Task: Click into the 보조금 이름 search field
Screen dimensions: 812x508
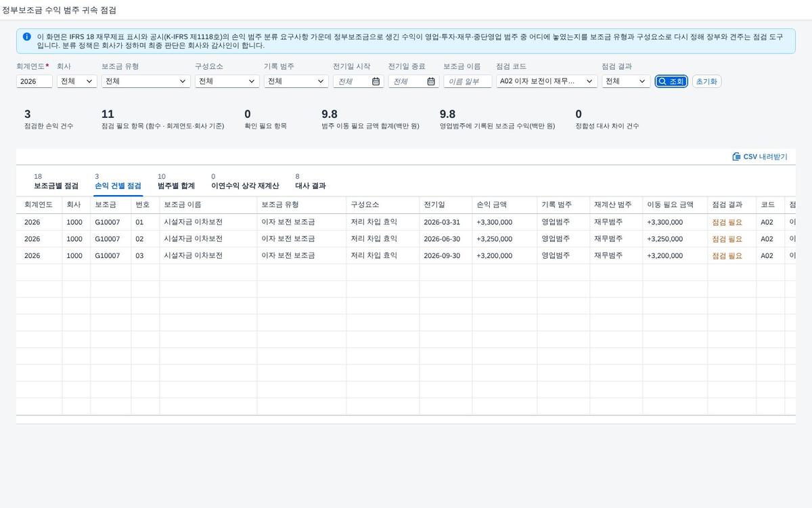Action: coord(468,81)
